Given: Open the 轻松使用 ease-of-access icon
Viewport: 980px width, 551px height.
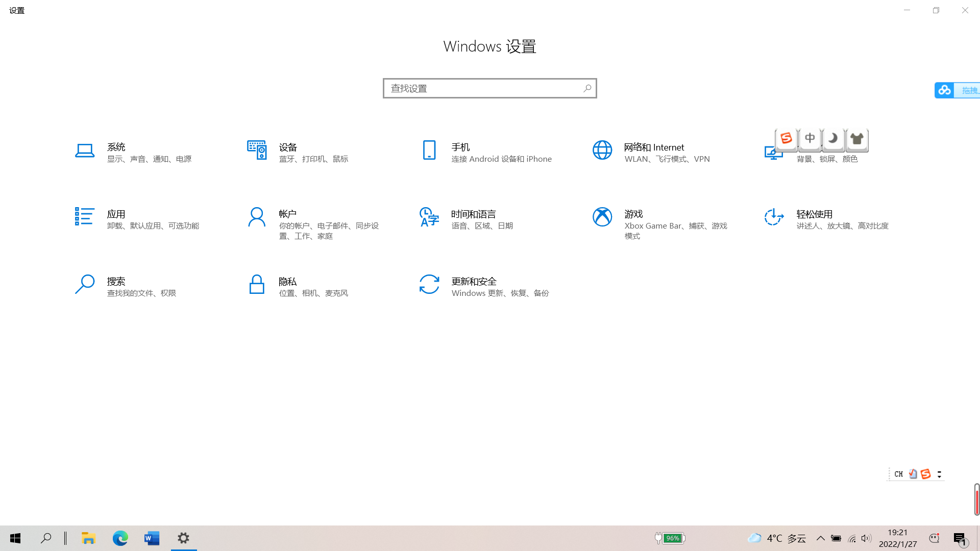Looking at the screenshot, I should 774,217.
